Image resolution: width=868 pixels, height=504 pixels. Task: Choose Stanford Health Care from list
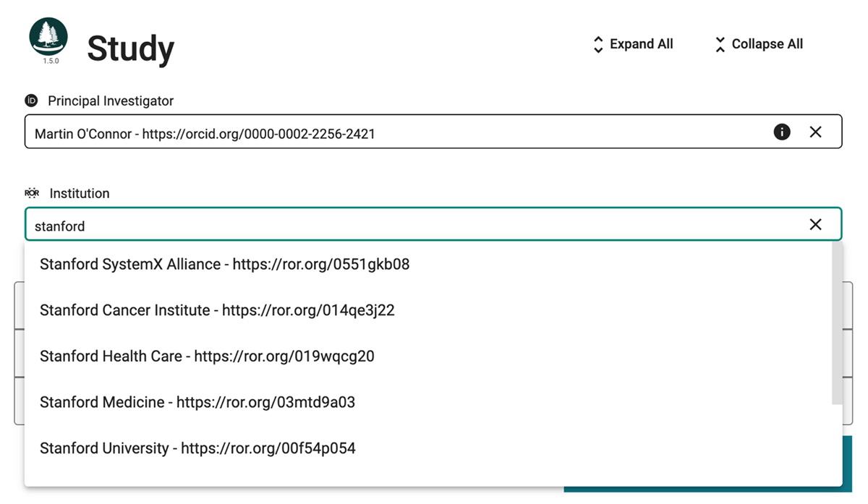[428, 356]
